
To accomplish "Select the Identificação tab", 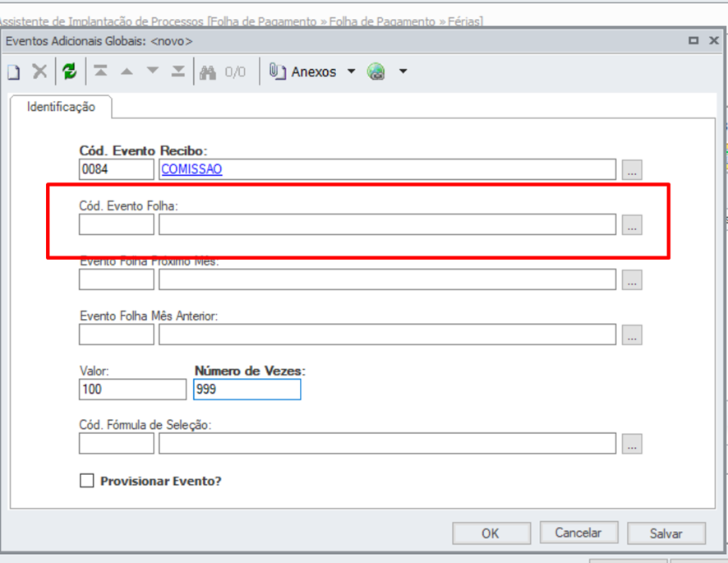I will 61,107.
